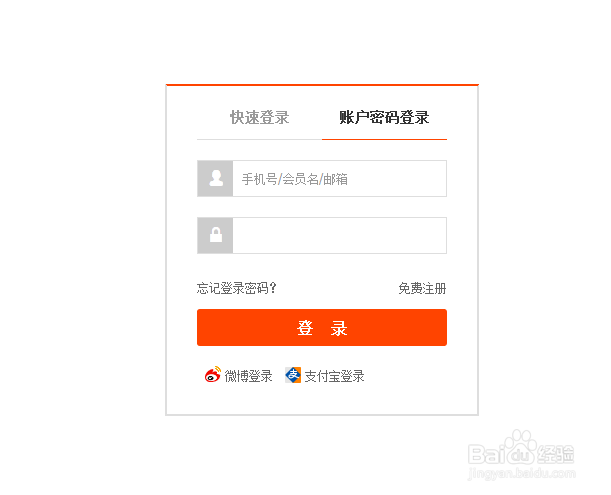The image size is (611, 495).
Task: Click the orange 登录 button
Action: click(x=322, y=327)
